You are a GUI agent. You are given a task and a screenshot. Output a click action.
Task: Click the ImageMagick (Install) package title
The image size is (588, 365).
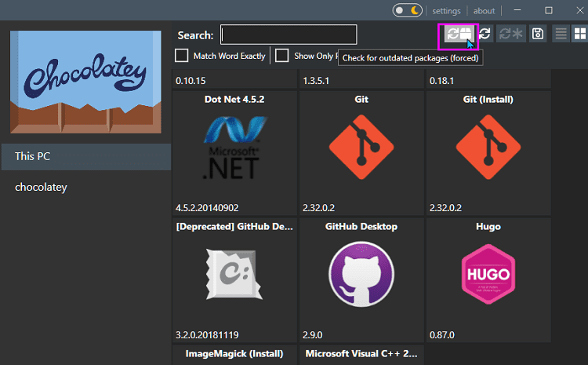pos(234,354)
